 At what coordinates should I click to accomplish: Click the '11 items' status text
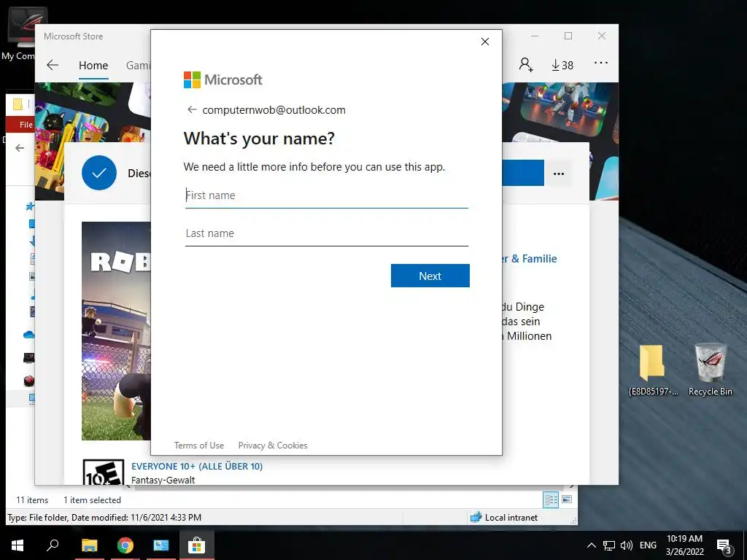[x=32, y=500]
